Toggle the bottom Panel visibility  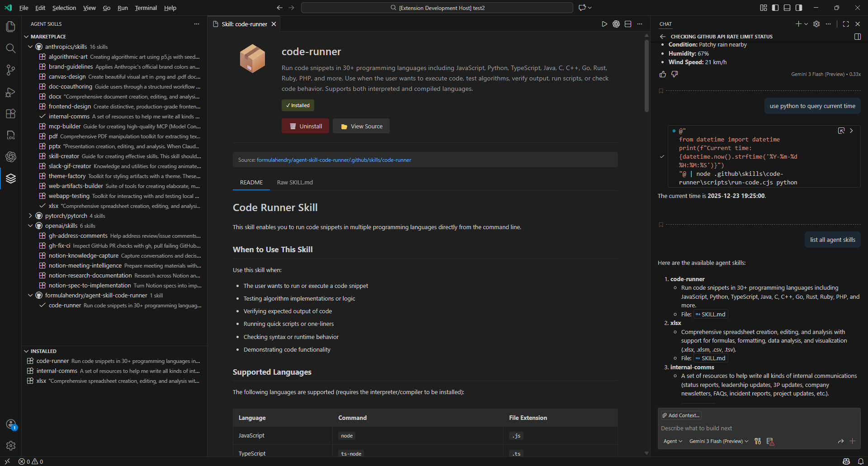[x=787, y=8]
